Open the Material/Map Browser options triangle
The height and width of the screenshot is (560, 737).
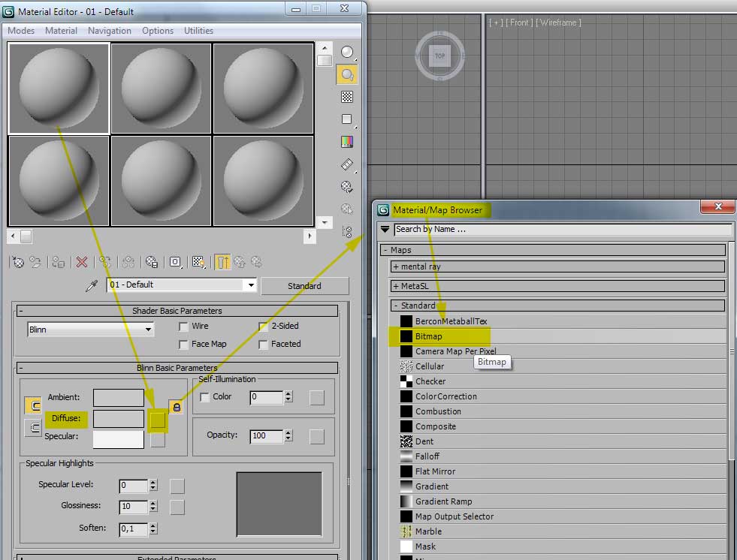coord(385,229)
